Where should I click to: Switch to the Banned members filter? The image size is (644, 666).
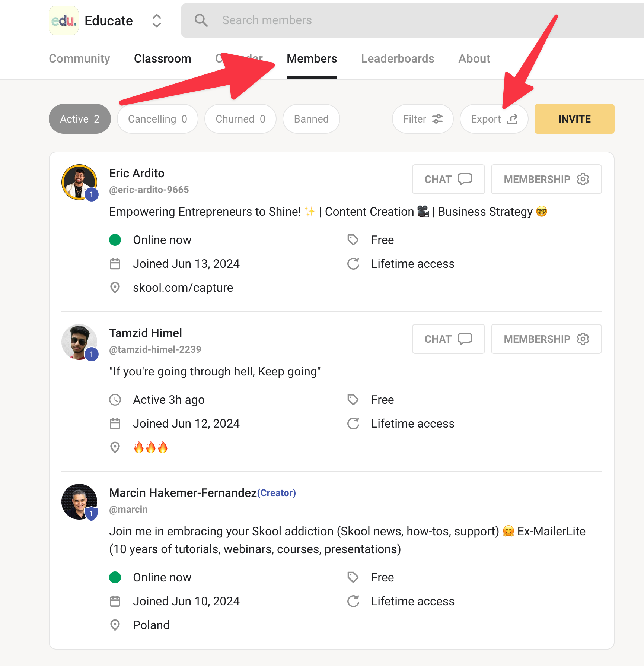[311, 119]
